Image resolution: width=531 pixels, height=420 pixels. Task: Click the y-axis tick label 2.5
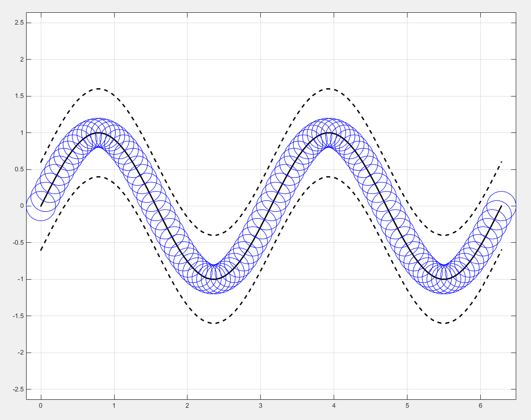click(x=20, y=23)
